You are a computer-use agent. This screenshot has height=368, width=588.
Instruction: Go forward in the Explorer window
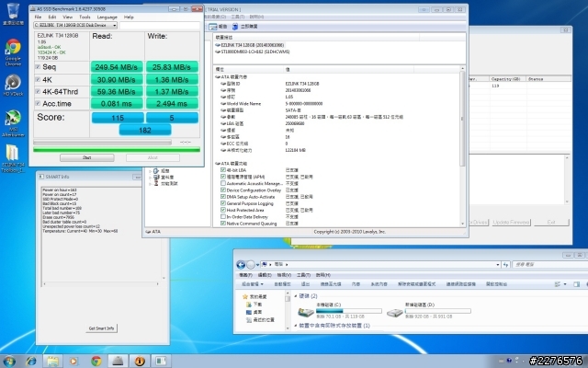pos(251,265)
